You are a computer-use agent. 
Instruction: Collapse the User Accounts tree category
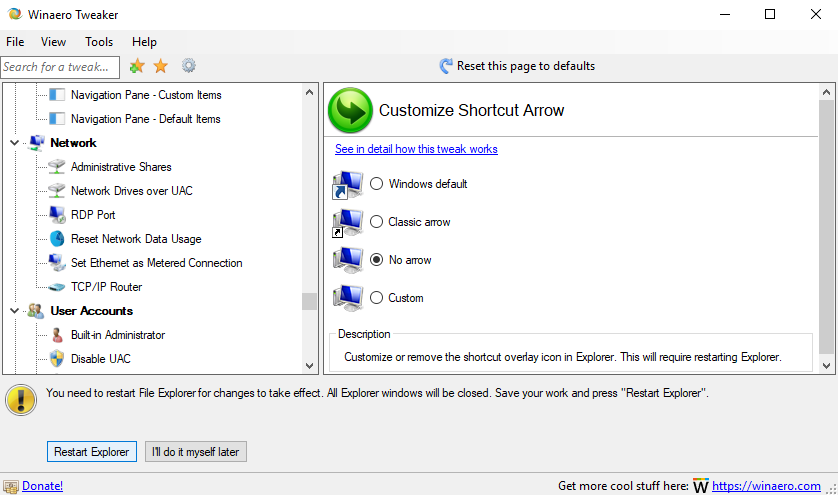pos(14,311)
